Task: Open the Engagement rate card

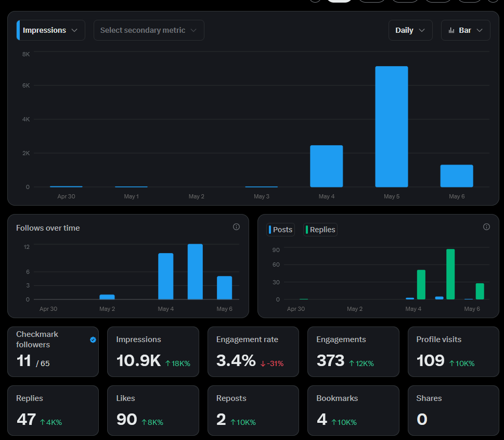Action: [x=253, y=351]
